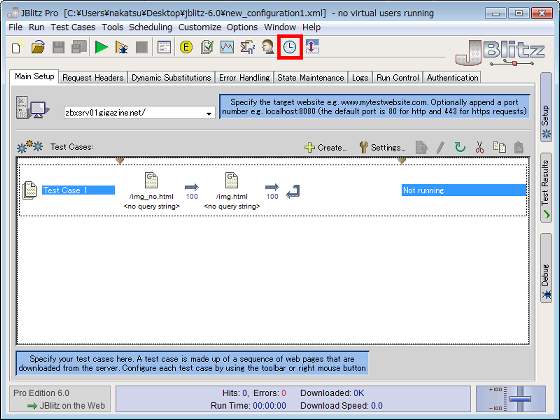Click the arrow delay after /img.html
The width and height of the screenshot is (560, 420).
(272, 187)
